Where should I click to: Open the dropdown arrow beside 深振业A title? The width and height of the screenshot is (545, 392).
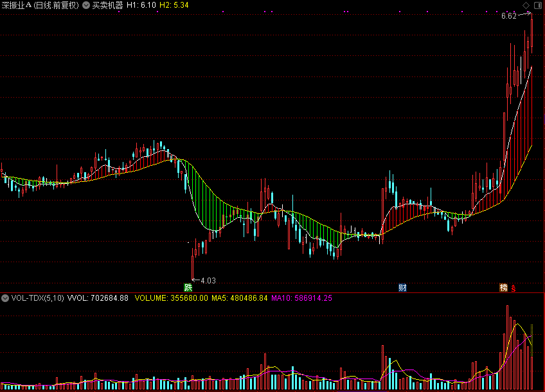click(x=86, y=5)
